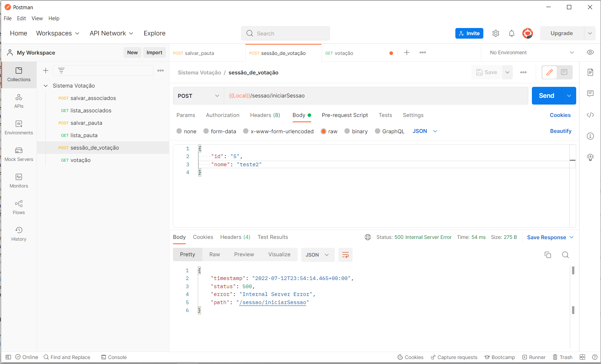Open the code snippet icon

click(x=590, y=115)
